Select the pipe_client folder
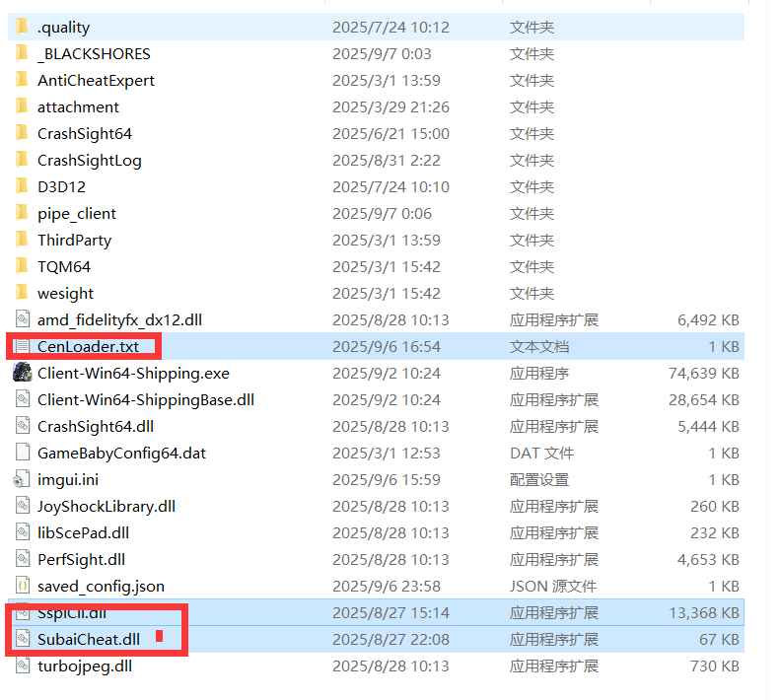 (x=76, y=213)
